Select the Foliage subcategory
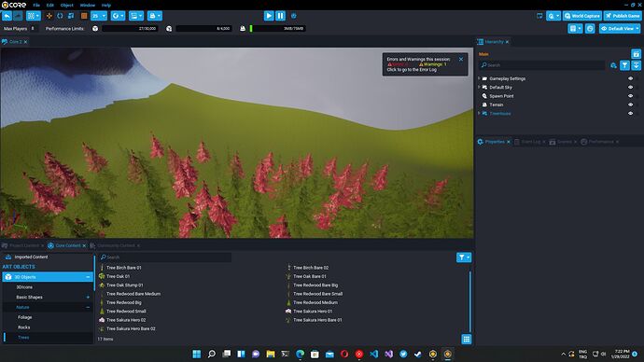 point(24,317)
